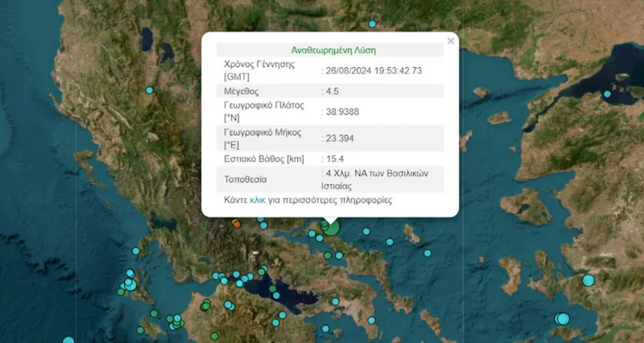
Task: Select the marker in the Sea of Marmara
Action: coord(607,94)
